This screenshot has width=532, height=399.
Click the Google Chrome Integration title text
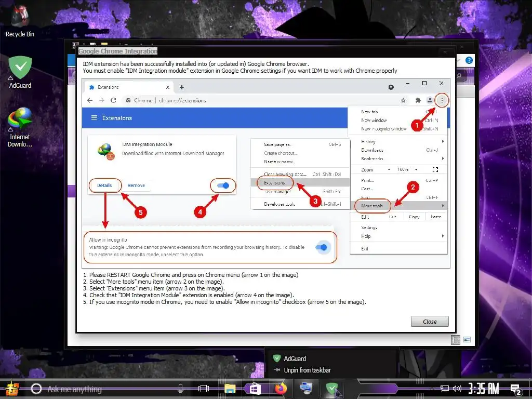click(118, 51)
